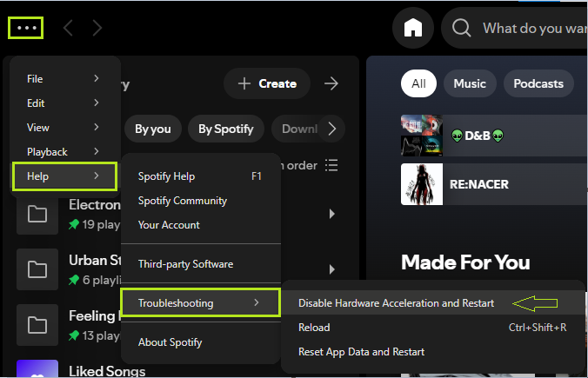The height and width of the screenshot is (378, 588).
Task: Open the Liked Songs playlist
Action: tap(107, 371)
